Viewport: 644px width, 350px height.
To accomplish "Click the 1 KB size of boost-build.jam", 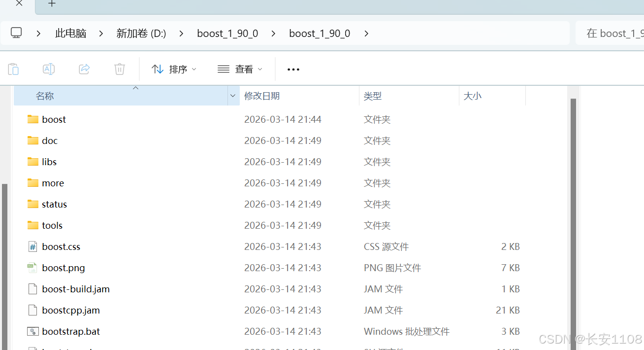I will [x=511, y=289].
